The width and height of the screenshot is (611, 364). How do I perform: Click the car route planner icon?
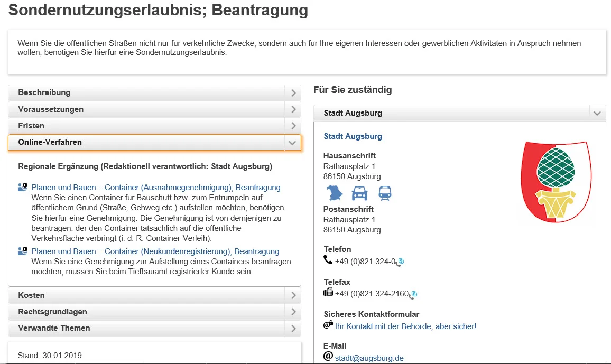point(359,193)
